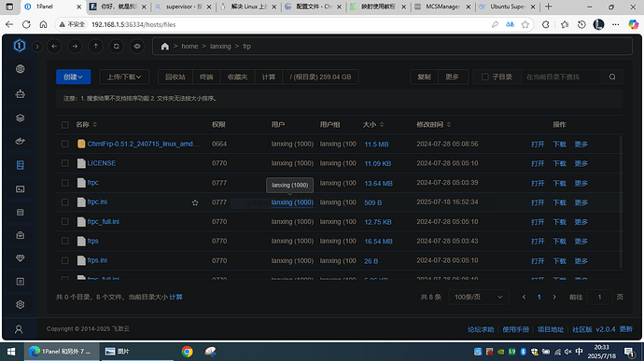Image resolution: width=644 pixels, height=361 pixels.
Task: Select the frpc.ini row checkbox
Action: tap(65, 202)
